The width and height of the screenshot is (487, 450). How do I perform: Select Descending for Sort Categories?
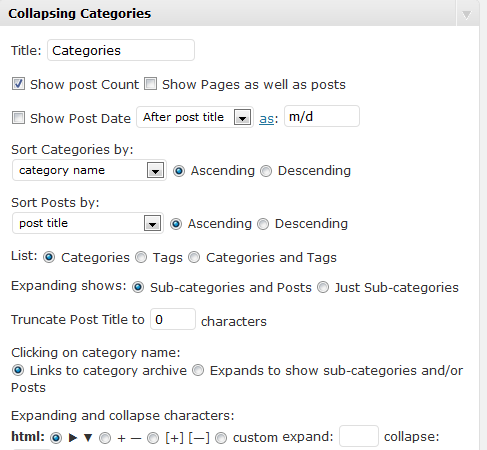[266, 171]
